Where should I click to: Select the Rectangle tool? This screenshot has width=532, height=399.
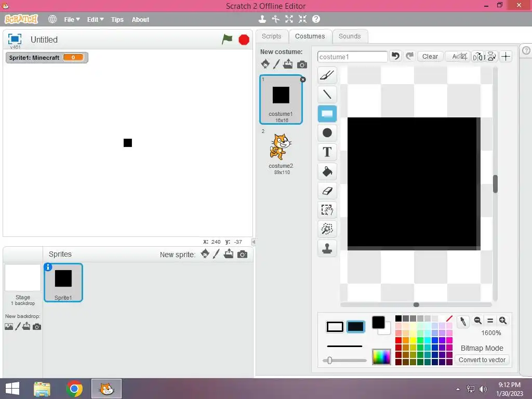(327, 114)
